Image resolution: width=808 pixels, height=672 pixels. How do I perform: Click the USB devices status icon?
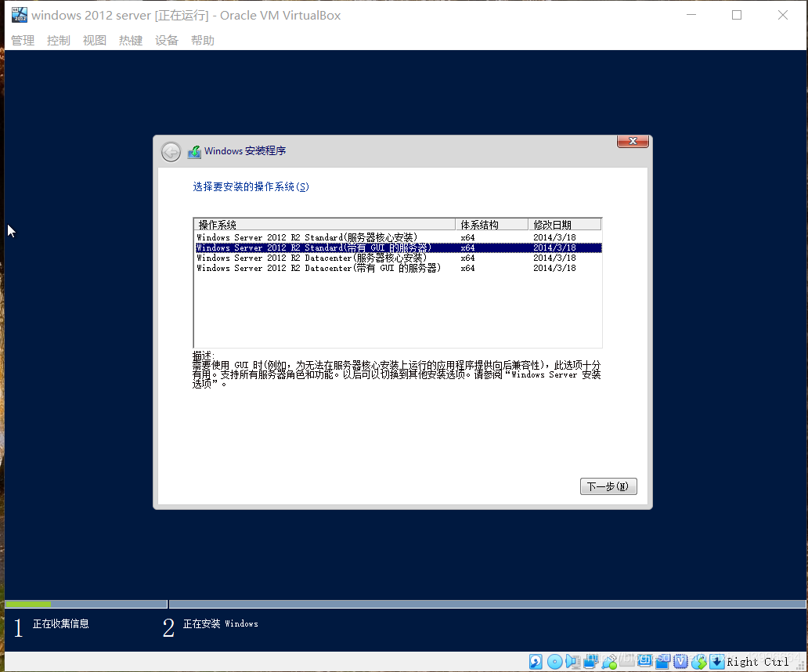609,662
